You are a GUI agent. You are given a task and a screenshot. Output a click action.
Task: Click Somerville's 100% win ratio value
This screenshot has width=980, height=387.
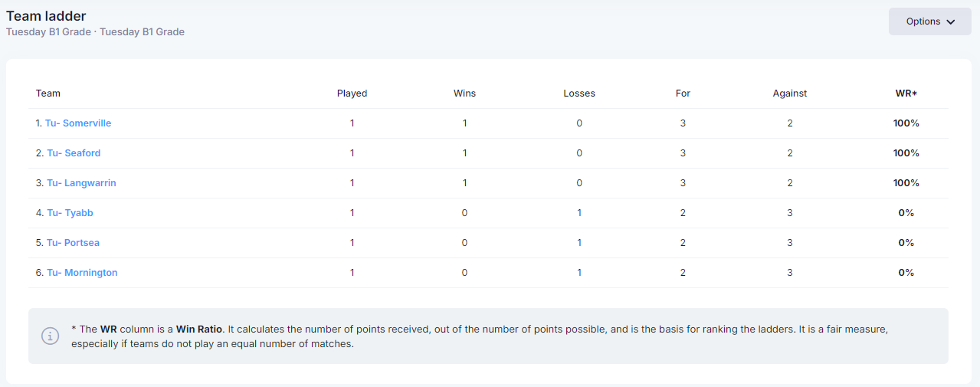[x=906, y=123]
